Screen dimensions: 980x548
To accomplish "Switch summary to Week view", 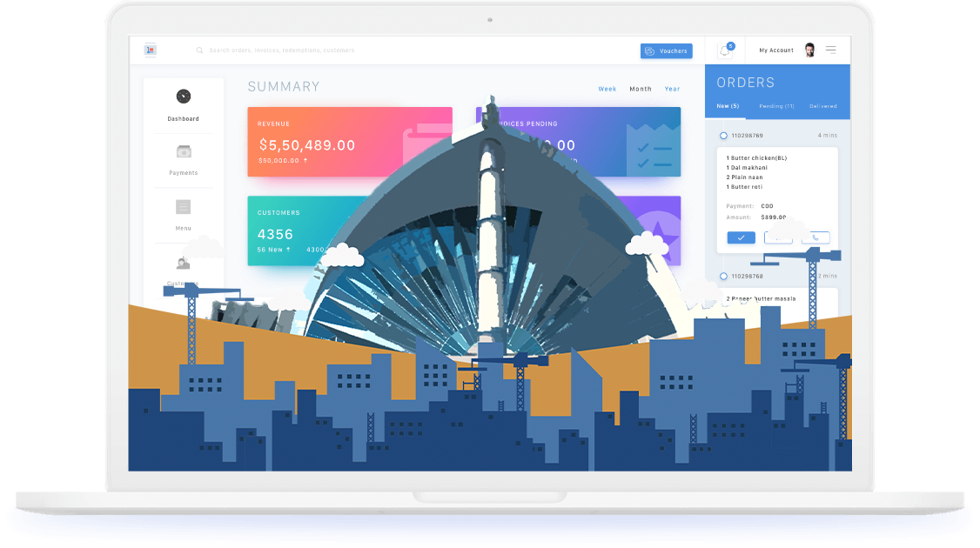I will pyautogui.click(x=607, y=90).
